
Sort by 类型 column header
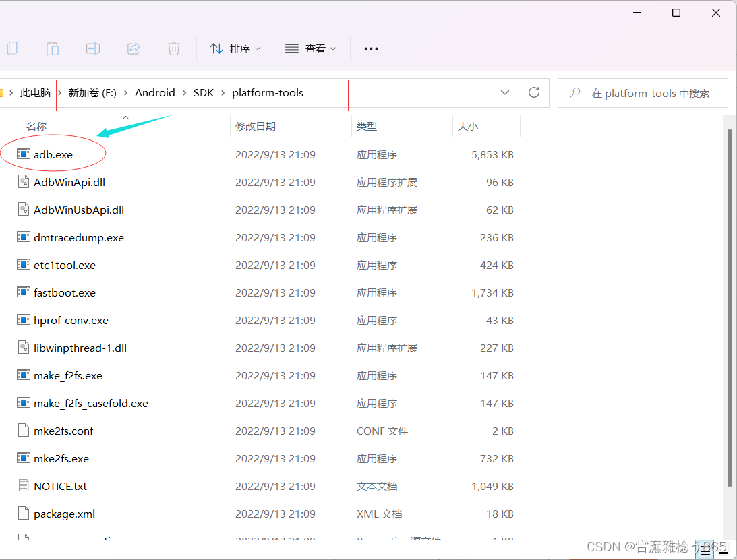point(367,127)
